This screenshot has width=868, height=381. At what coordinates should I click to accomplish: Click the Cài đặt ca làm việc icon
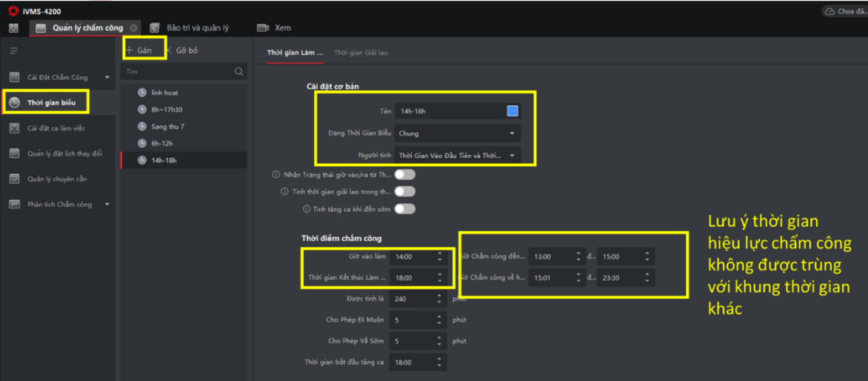click(14, 128)
